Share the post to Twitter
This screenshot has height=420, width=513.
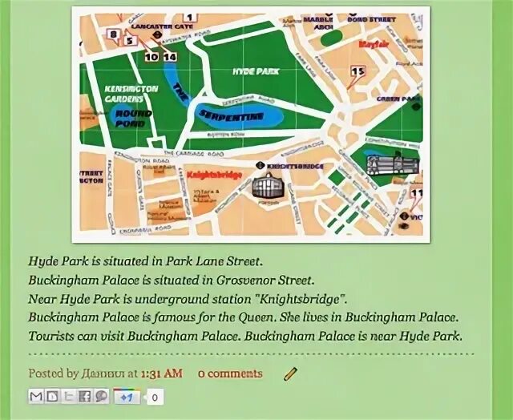point(68,397)
